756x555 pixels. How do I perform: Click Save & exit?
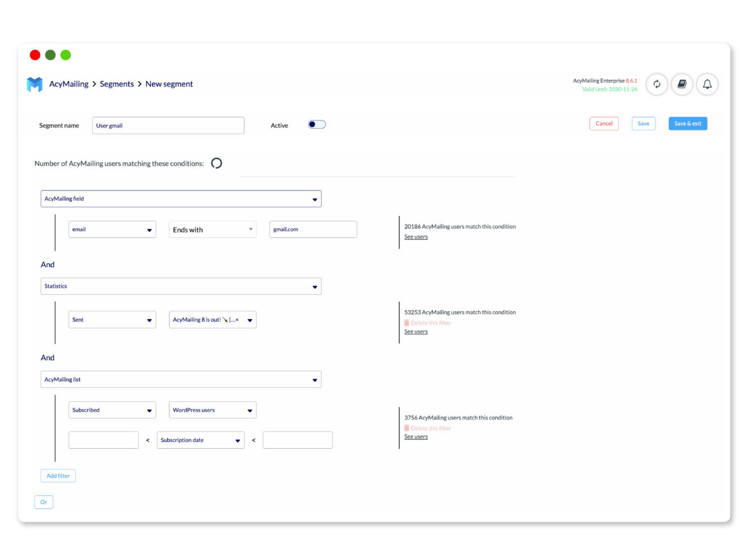(688, 123)
